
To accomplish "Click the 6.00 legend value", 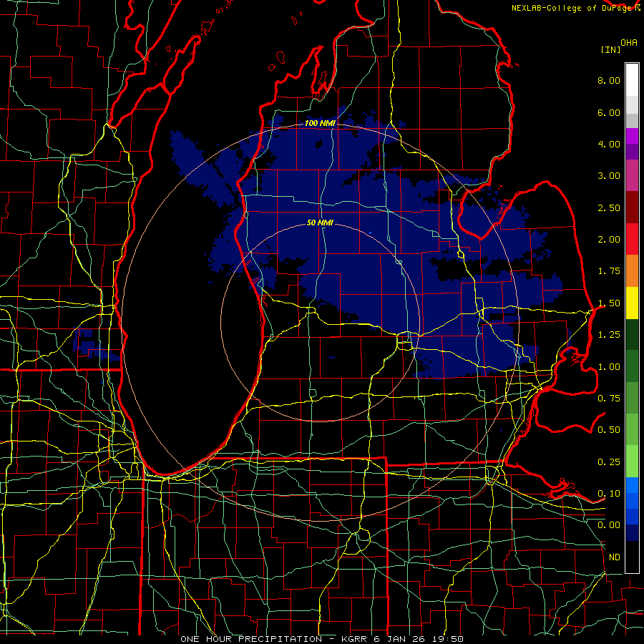I will [x=609, y=112].
